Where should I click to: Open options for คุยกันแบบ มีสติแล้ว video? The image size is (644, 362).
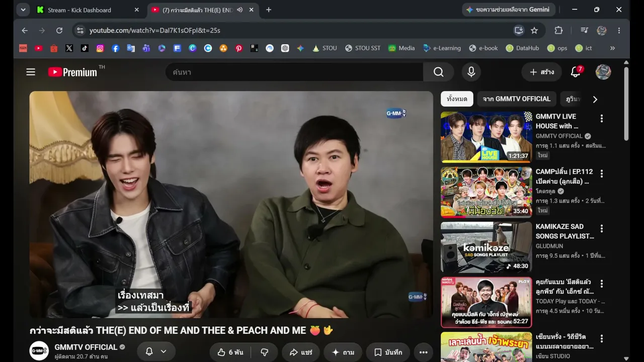click(x=601, y=284)
